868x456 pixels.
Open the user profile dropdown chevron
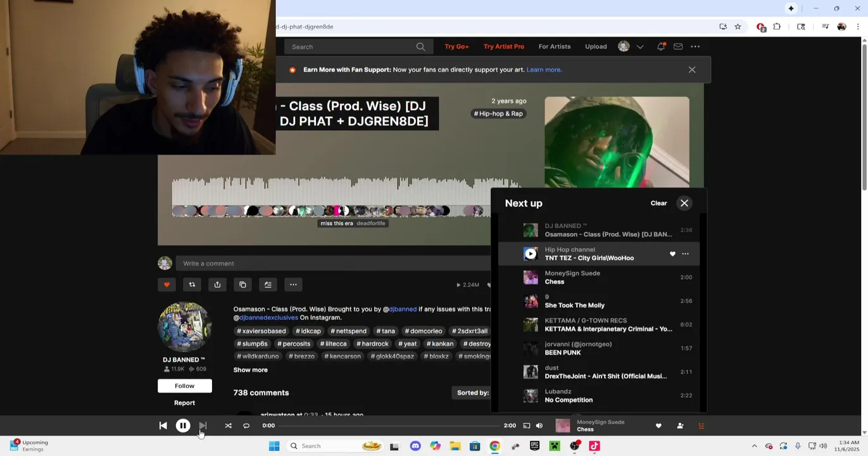640,47
